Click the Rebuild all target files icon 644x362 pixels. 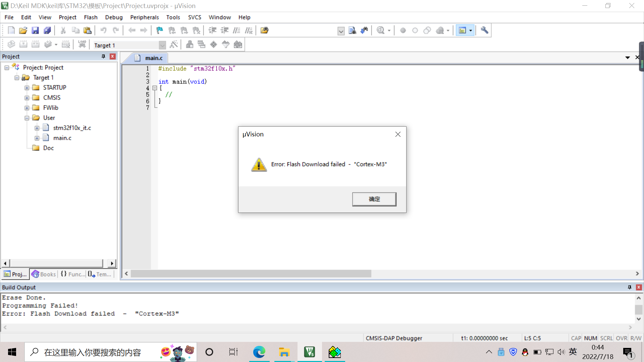[35, 45]
